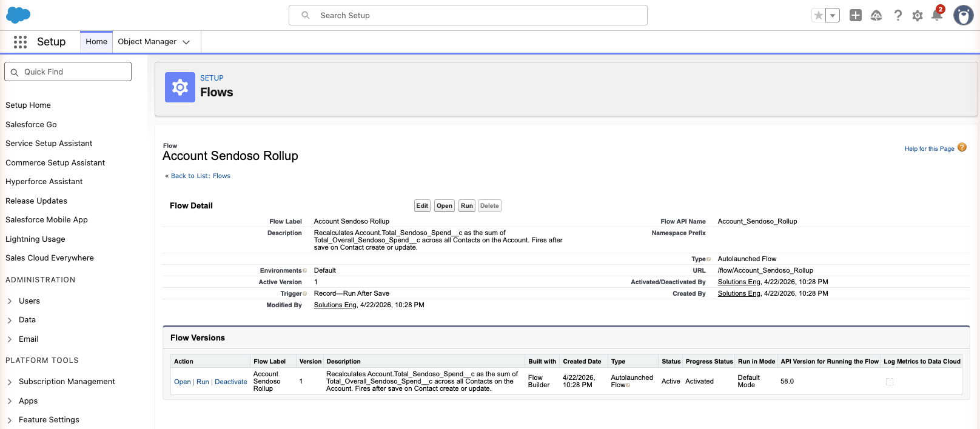Click the Delete button in Flow Detail
This screenshot has width=980, height=429.
point(489,206)
